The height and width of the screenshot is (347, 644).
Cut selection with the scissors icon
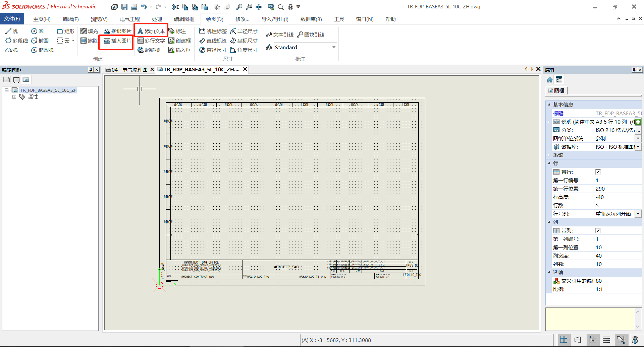175,7
